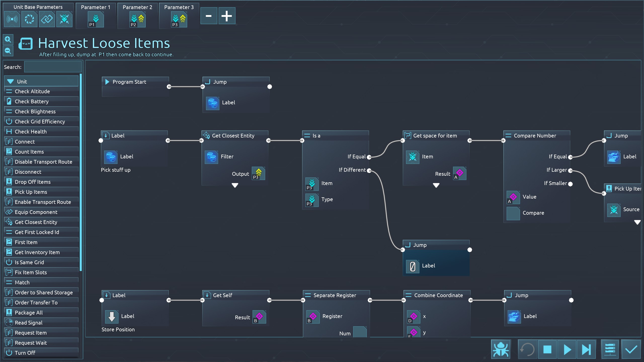Screen dimensions: 644x362
Task: Click the Search input field
Action: tap(53, 67)
